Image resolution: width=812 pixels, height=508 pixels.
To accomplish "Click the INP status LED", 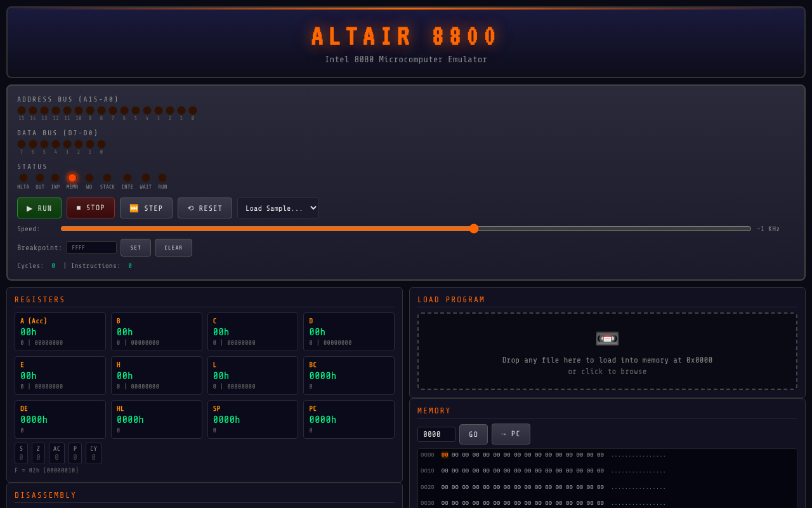I will click(x=55, y=178).
